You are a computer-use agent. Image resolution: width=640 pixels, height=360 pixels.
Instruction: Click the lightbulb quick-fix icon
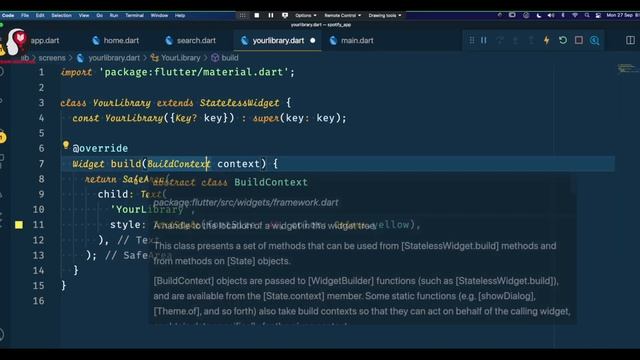[66, 144]
